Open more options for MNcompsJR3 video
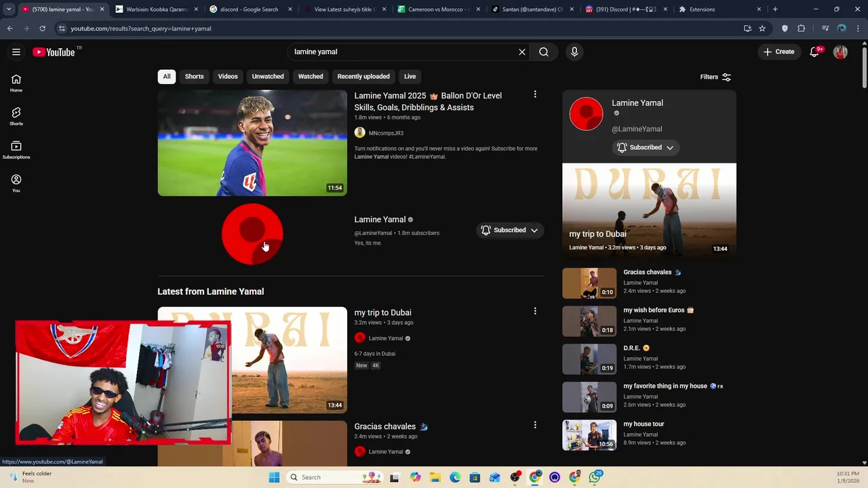 535,95
